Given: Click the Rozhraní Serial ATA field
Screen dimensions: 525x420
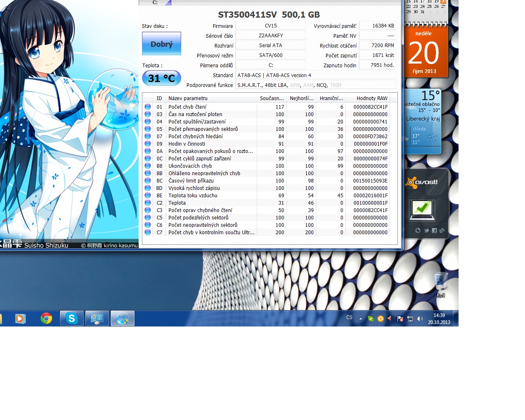Looking at the screenshot, I should 271,45.
